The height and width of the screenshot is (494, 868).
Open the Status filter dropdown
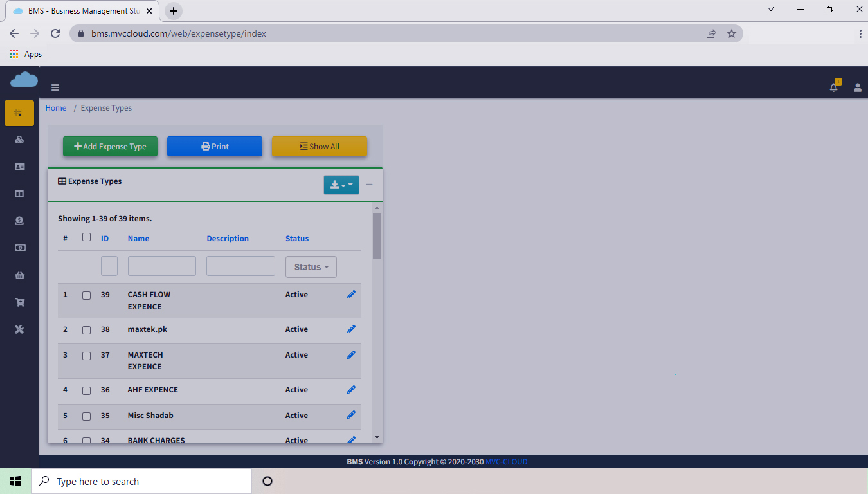pyautogui.click(x=311, y=267)
